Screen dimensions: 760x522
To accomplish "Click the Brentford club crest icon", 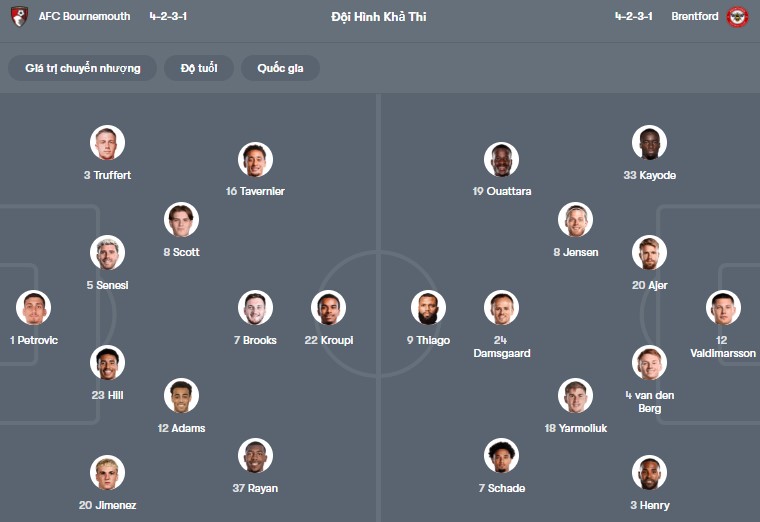I will tap(738, 17).
